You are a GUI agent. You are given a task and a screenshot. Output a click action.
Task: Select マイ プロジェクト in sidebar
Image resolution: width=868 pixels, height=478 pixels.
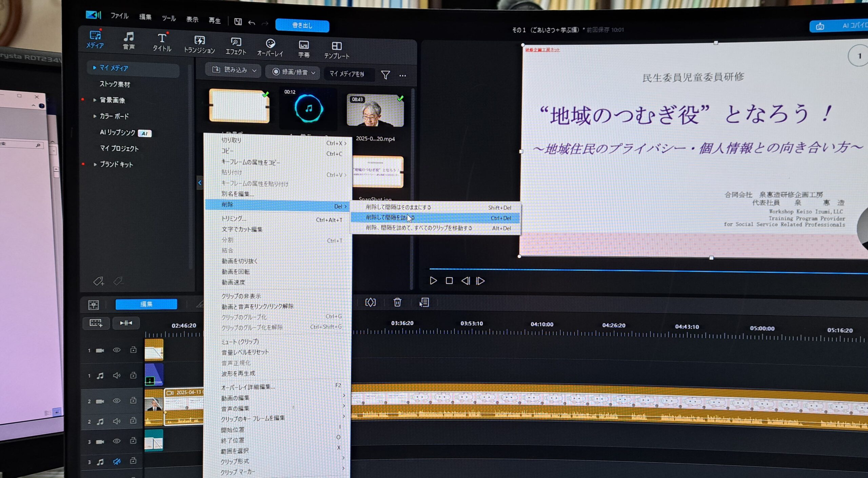coord(119,149)
